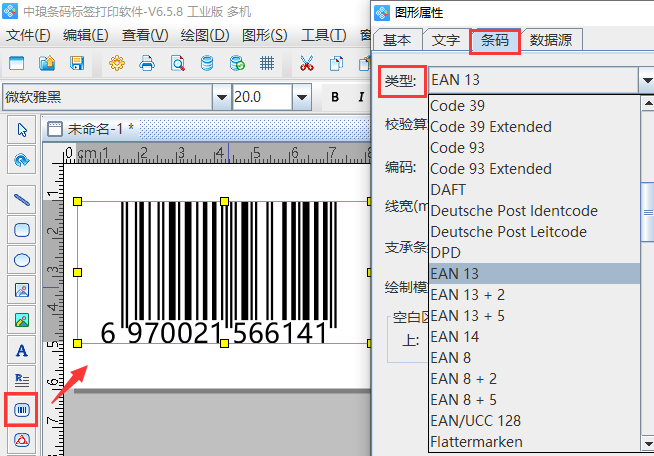This screenshot has height=456, width=654.
Task: Click the font size field showing 20.0
Action: pos(262,97)
